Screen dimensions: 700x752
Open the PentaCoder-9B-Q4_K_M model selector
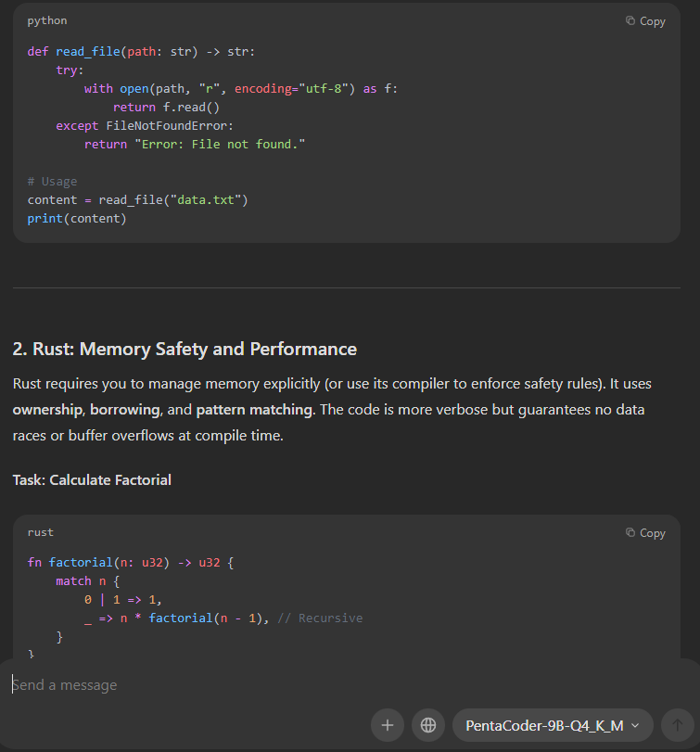coord(553,725)
